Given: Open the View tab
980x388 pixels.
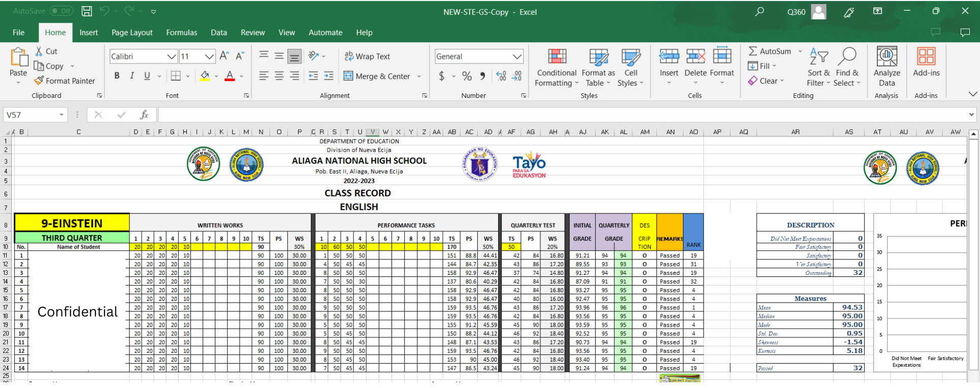Looking at the screenshot, I should tap(286, 32).
